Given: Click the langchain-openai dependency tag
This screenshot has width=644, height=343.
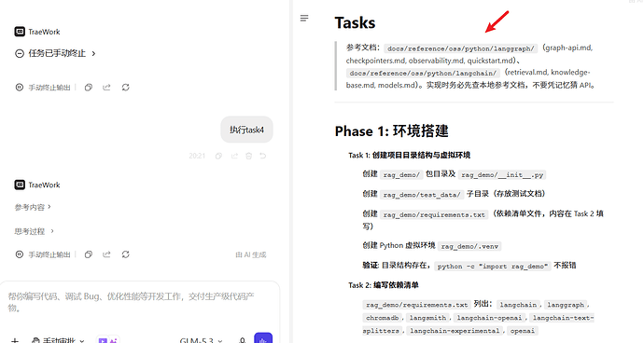Looking at the screenshot, I should 489,318.
